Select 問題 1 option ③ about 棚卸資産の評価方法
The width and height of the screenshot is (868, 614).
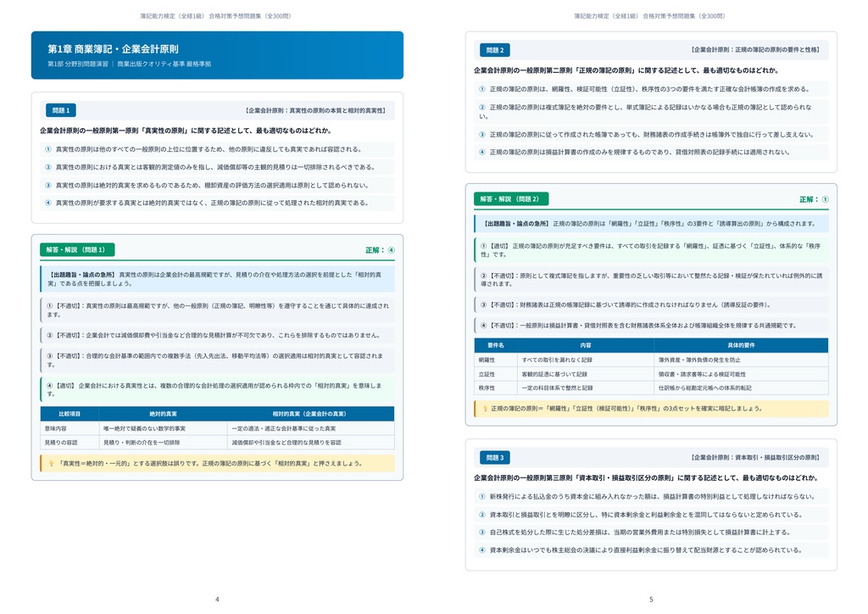click(217, 186)
